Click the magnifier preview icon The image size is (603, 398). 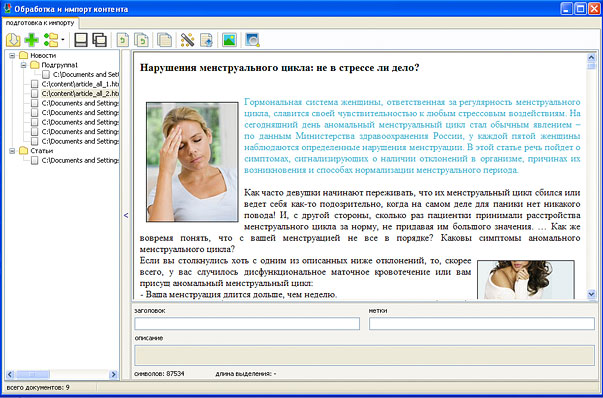pos(253,40)
